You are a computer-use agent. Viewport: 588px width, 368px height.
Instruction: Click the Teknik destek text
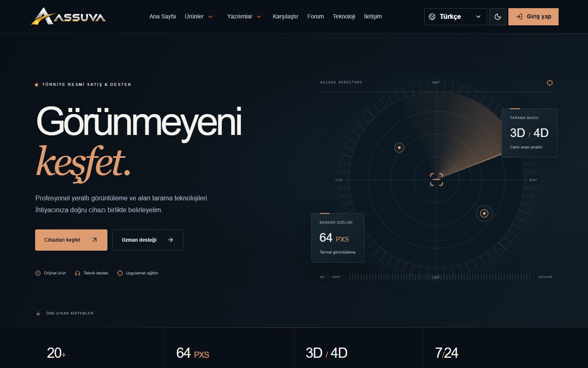point(96,273)
